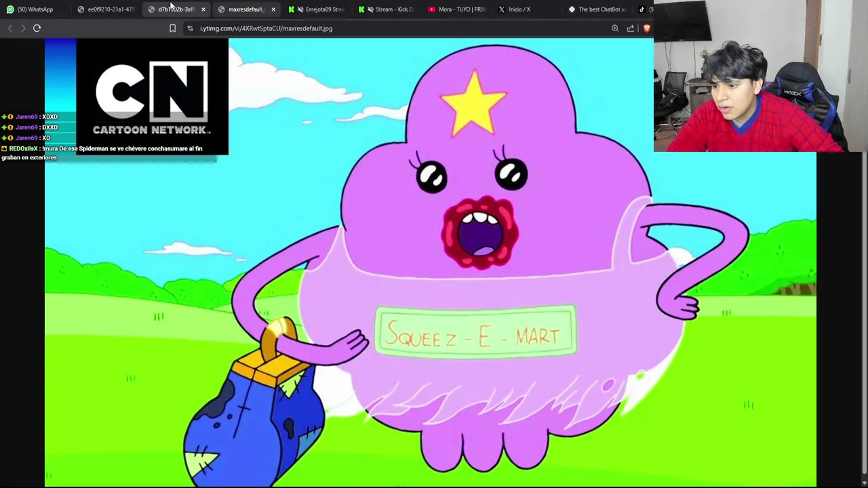Unmute the Stream - Kick tab via speaker icon

point(370,9)
